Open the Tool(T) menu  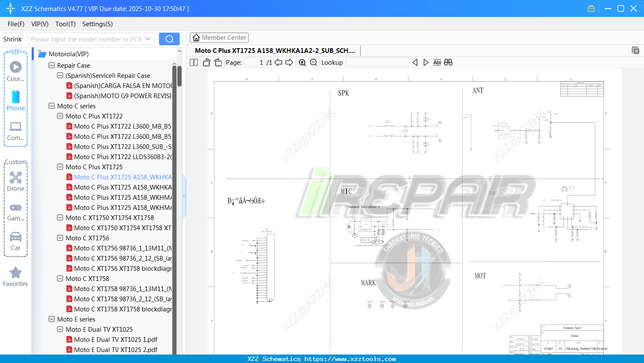pos(65,24)
